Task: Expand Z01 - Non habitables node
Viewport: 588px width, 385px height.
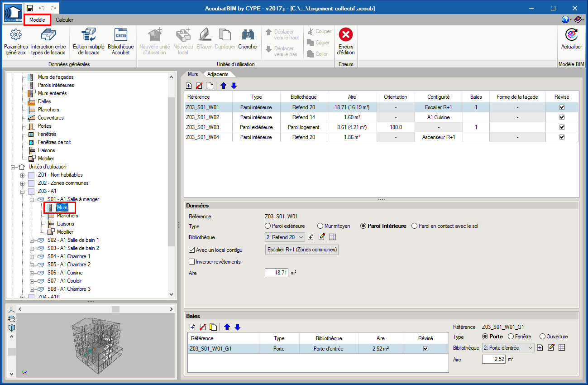Action: point(23,175)
